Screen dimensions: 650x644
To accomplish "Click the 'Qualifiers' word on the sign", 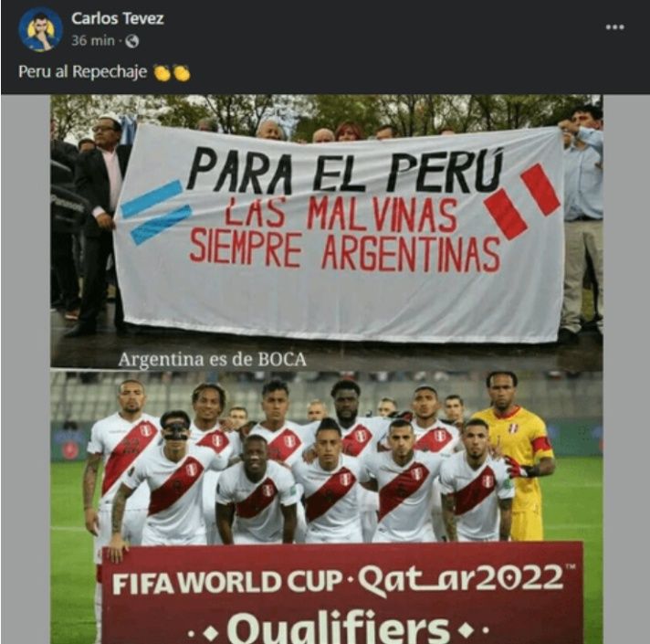I will pos(339,628).
